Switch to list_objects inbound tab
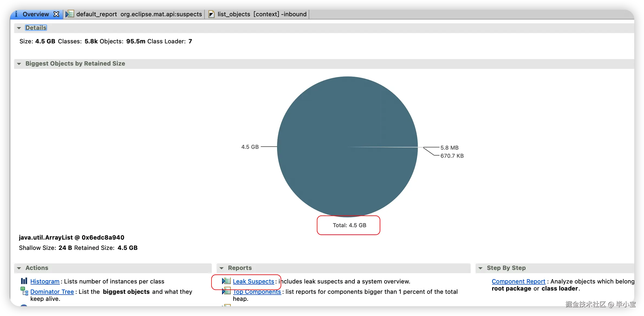This screenshot has height=316, width=644. pyautogui.click(x=262, y=14)
